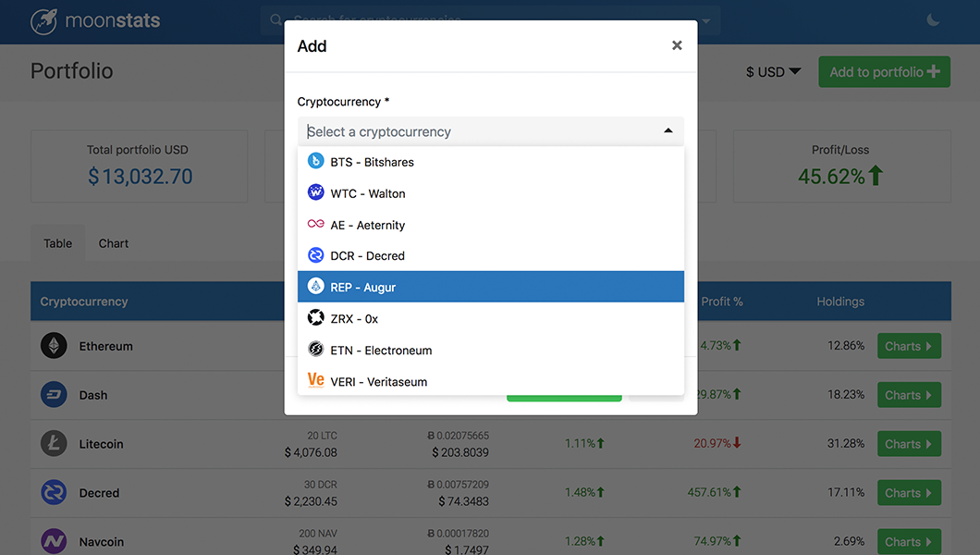This screenshot has height=555, width=980.
Task: Open Charts for the Litecoin row
Action: point(909,444)
